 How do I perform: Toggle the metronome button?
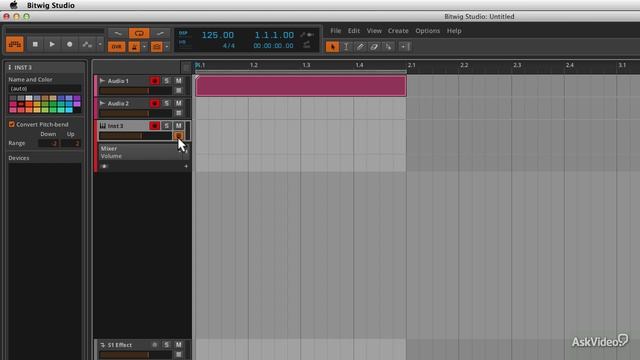tap(134, 47)
